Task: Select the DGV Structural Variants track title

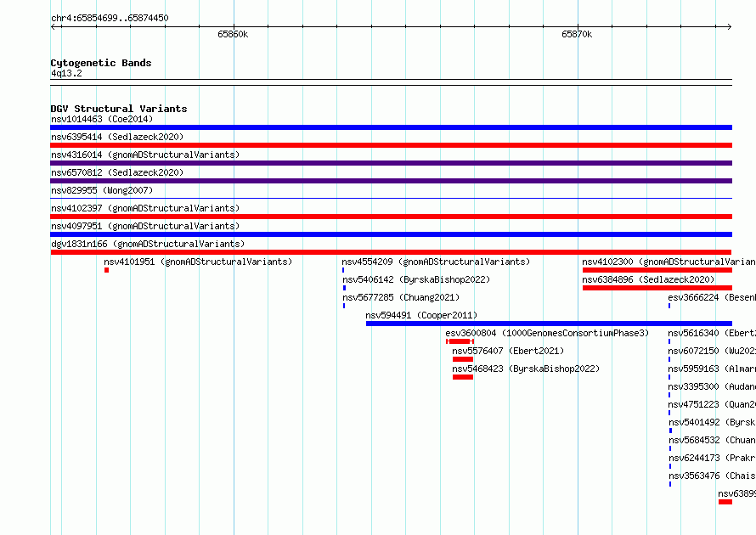Action: click(x=119, y=109)
